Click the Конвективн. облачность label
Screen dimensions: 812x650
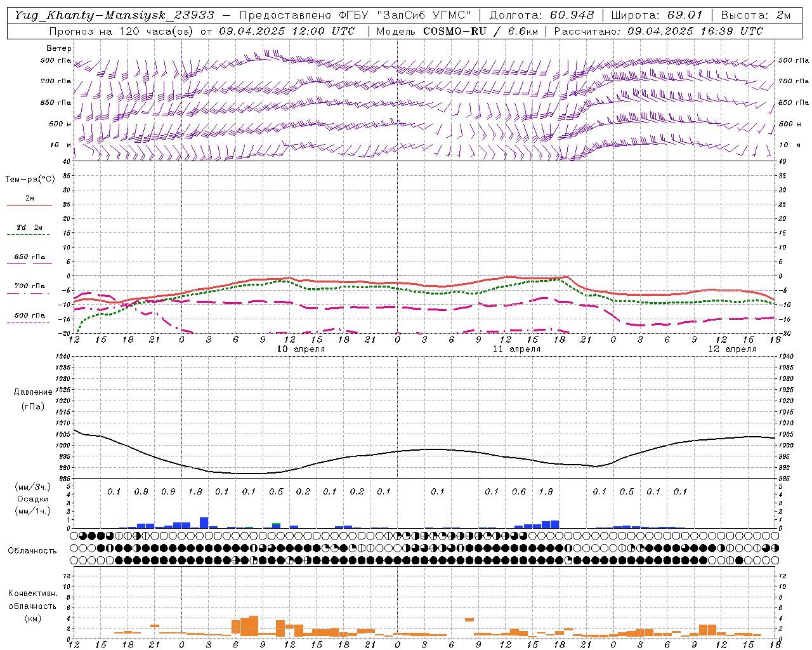click(x=32, y=600)
